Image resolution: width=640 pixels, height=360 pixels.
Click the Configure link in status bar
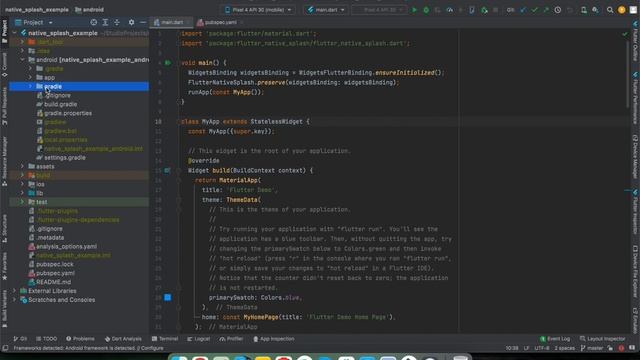coord(152,348)
